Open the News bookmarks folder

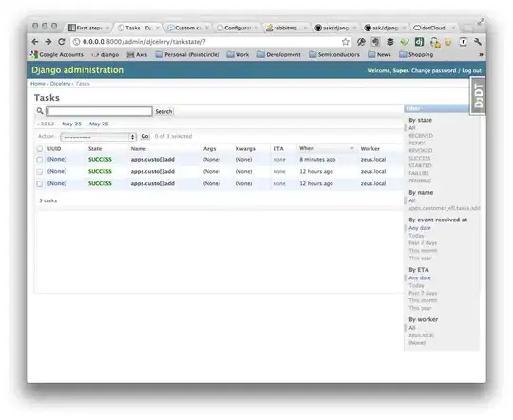[x=379, y=55]
